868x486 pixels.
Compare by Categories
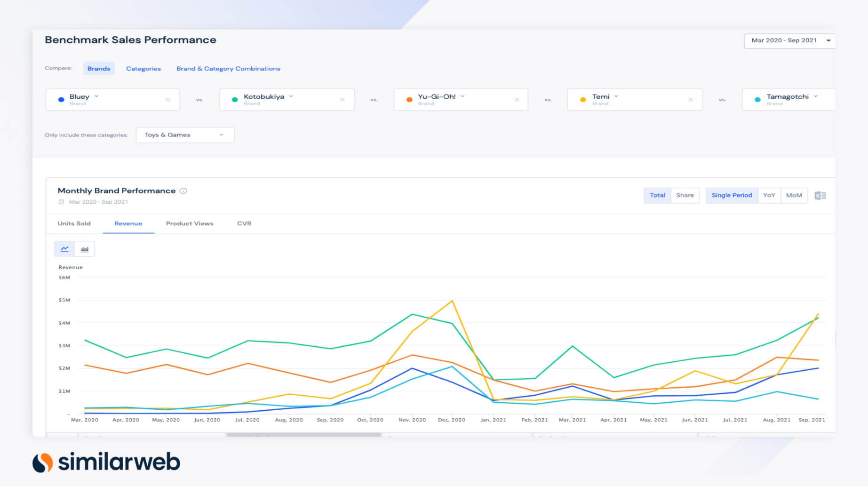click(143, 69)
